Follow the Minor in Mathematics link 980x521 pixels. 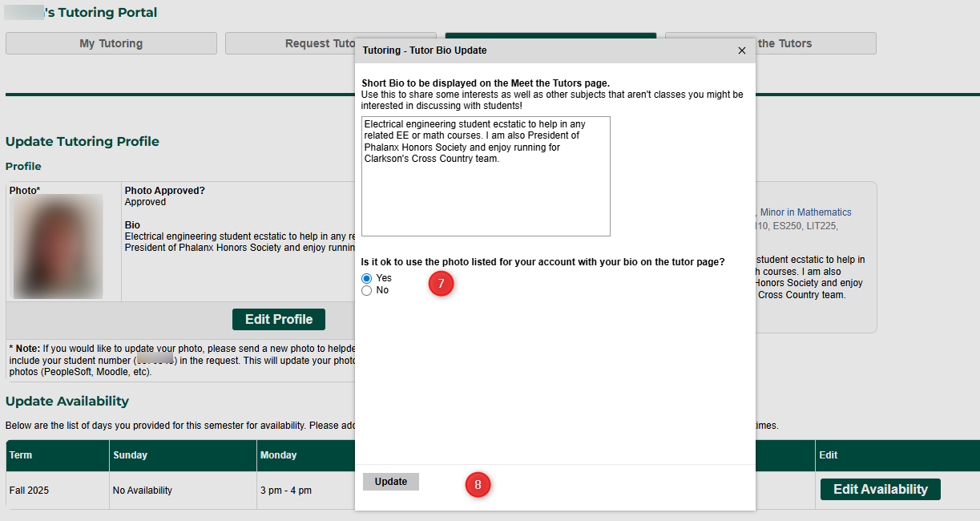click(x=805, y=212)
